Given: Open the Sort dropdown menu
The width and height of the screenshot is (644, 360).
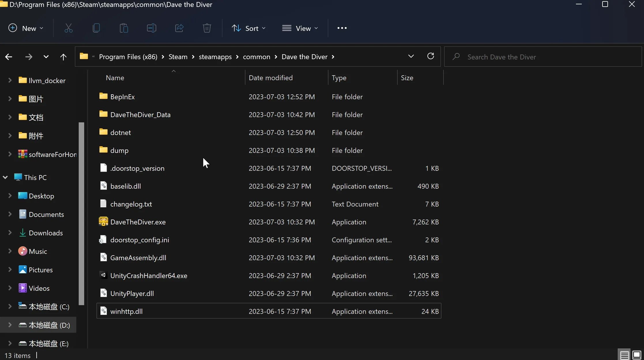Looking at the screenshot, I should pyautogui.click(x=248, y=28).
